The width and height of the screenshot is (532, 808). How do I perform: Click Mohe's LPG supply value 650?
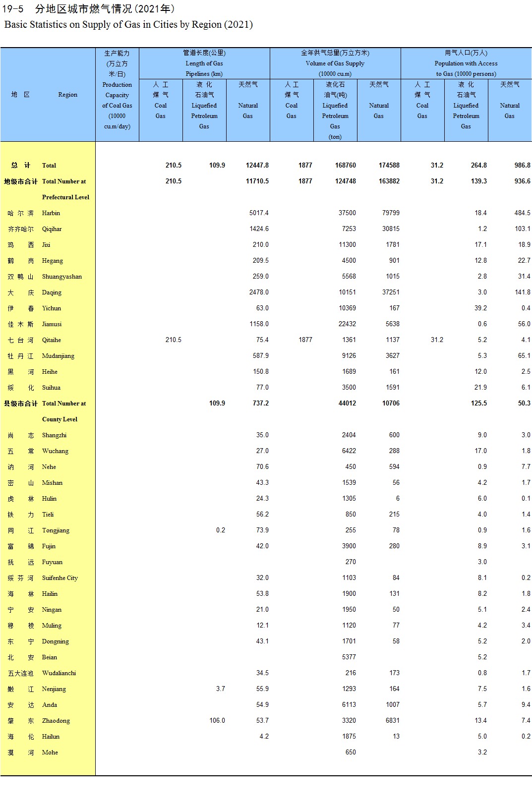[x=351, y=752]
